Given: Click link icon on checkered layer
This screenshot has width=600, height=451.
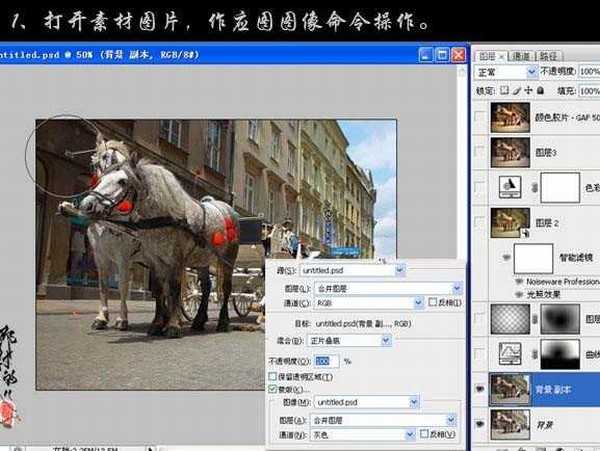Looking at the screenshot, I should pyautogui.click(x=535, y=319).
